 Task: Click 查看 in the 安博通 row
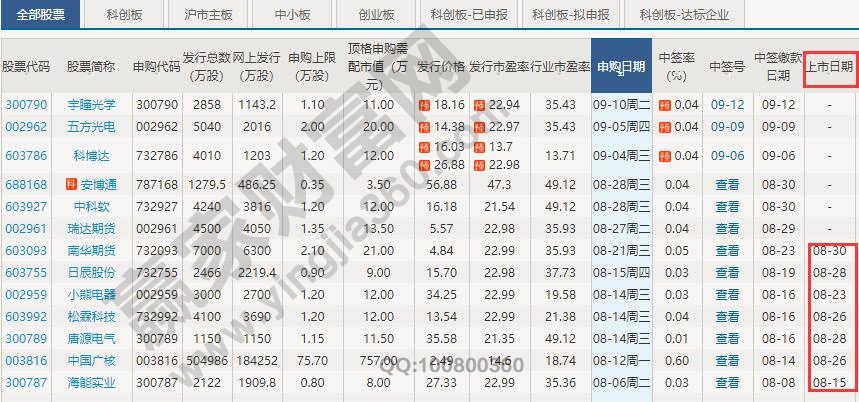point(727,184)
